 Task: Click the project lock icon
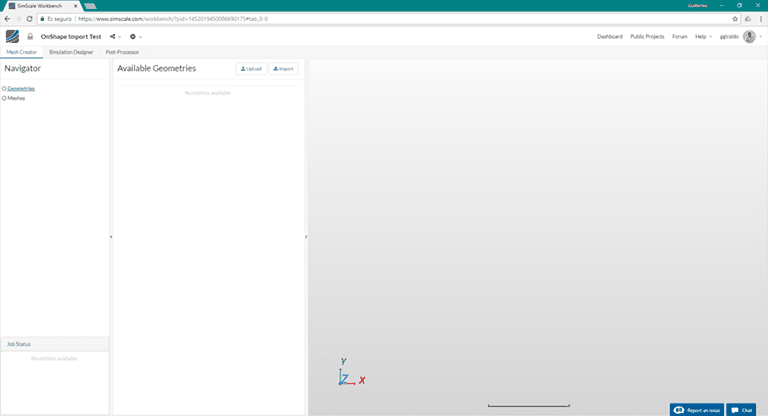tap(30, 36)
